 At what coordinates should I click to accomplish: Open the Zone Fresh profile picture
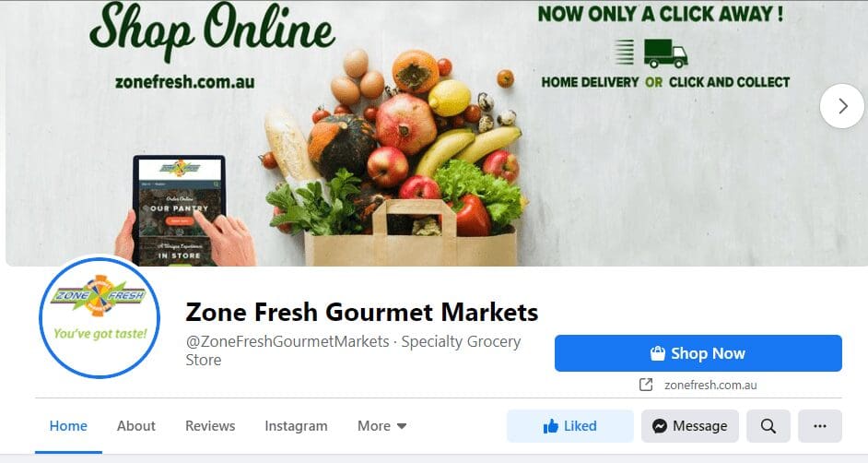[100, 317]
